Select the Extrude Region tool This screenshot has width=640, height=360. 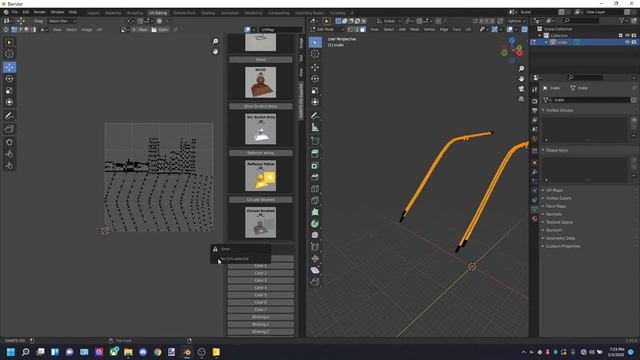[x=315, y=154]
